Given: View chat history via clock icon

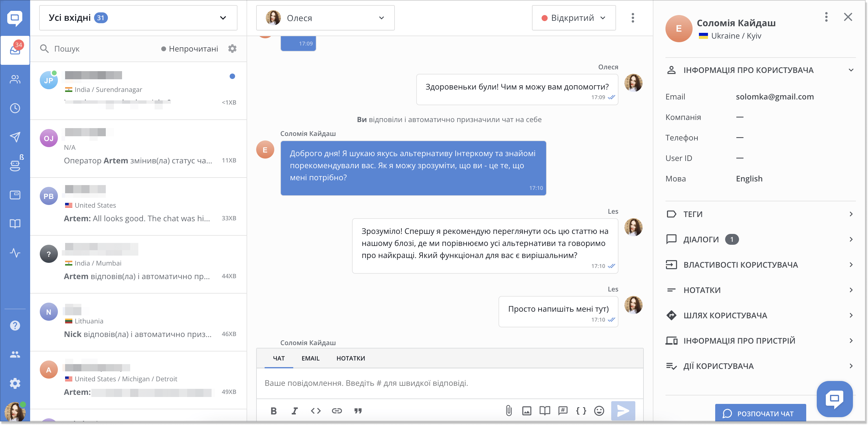Looking at the screenshot, I should pos(15,108).
